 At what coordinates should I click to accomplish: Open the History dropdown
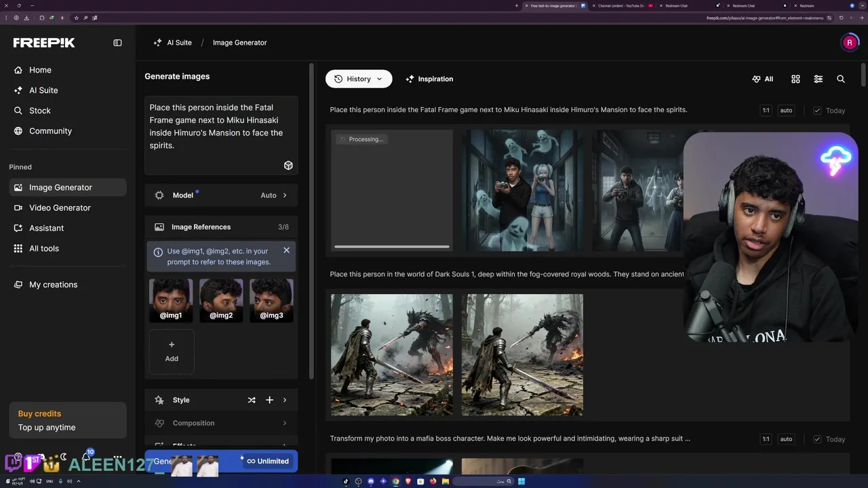(359, 79)
